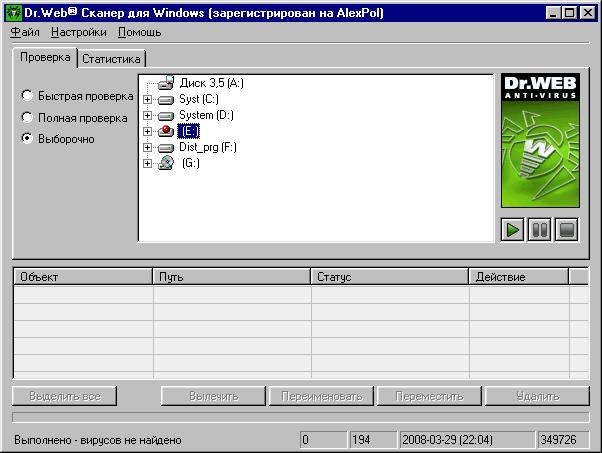Select the Dist_prg (F:) tree label
This screenshot has width=602, height=453.
click(208, 147)
